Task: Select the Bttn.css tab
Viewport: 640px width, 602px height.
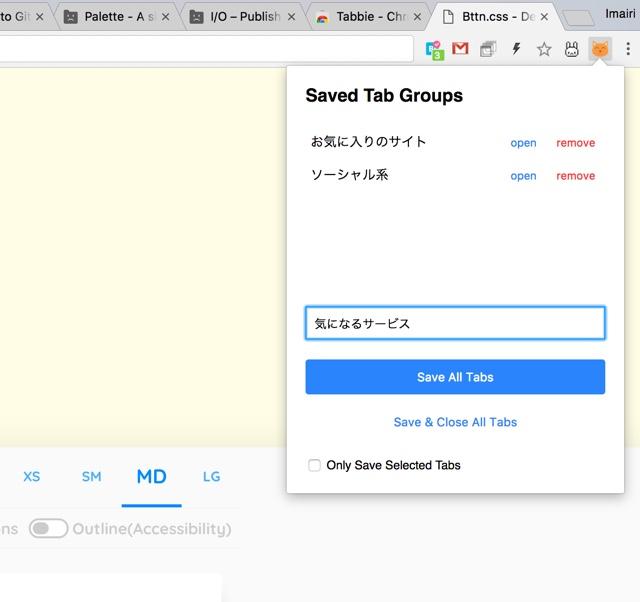Action: [x=494, y=17]
